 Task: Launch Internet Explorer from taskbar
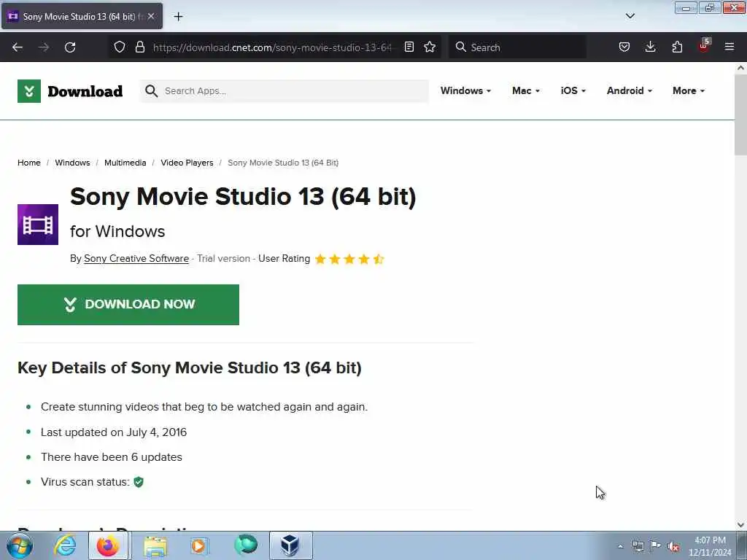click(x=65, y=545)
